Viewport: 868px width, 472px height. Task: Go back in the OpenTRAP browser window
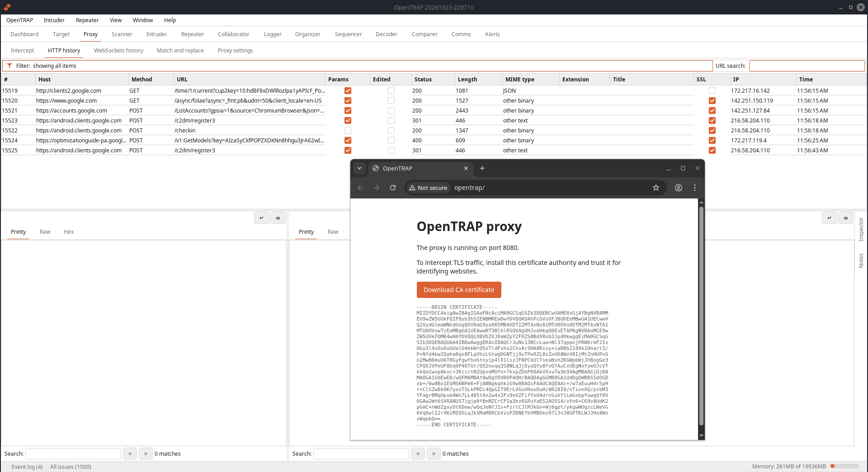tap(360, 188)
